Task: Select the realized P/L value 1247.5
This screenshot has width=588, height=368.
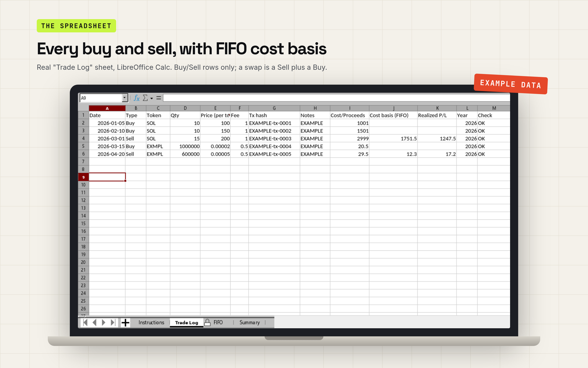Action: [437, 139]
